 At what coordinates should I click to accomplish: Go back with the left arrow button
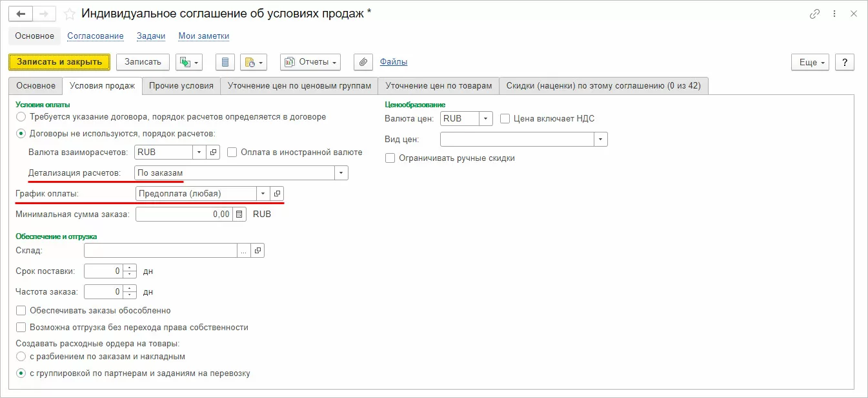[x=21, y=14]
